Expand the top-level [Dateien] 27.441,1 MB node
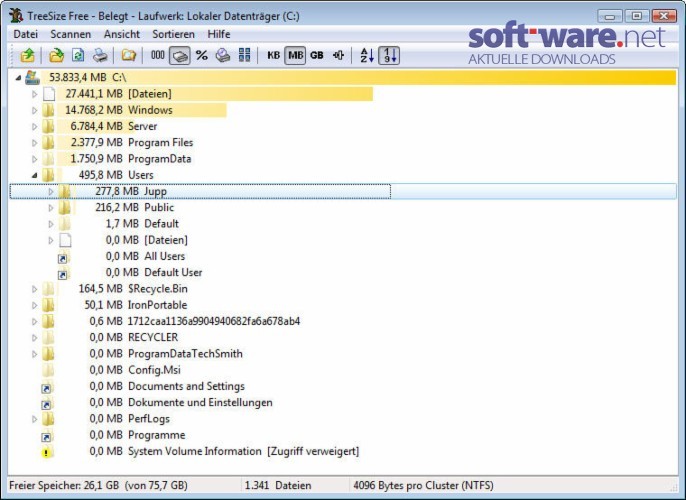 pyautogui.click(x=35, y=94)
